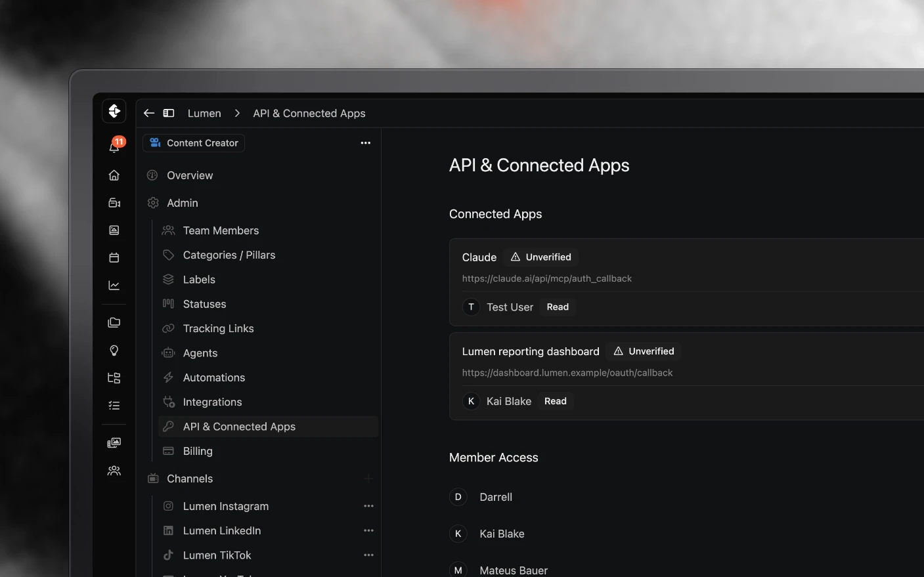Open Lumen LinkedIn channel options menu

coord(368,530)
